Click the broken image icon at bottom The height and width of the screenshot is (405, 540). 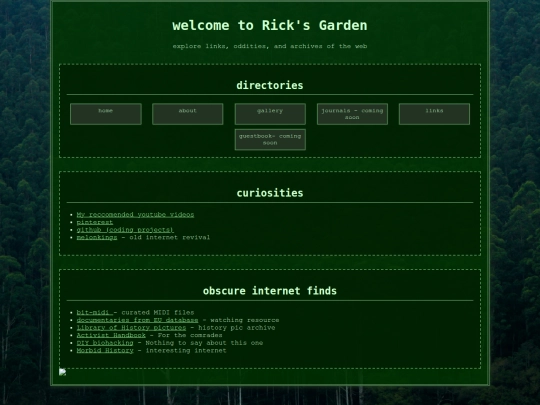click(x=63, y=372)
